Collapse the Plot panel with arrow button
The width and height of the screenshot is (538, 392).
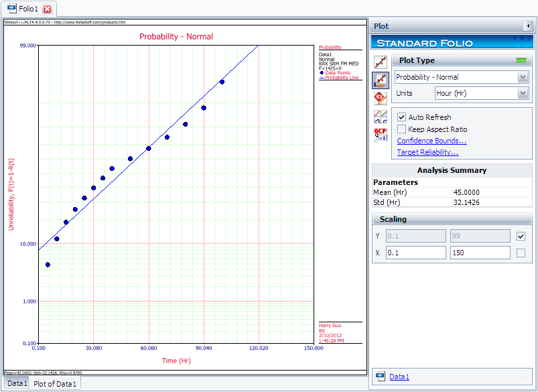pos(528,26)
